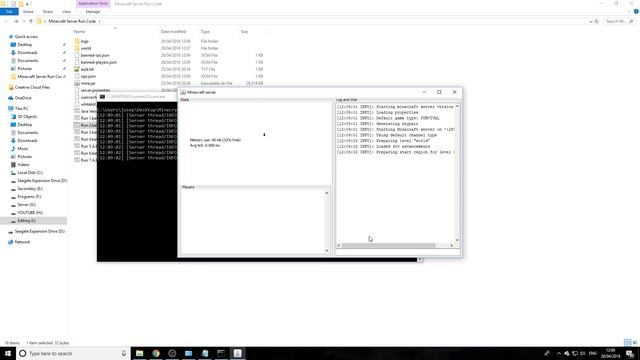Click the active Minecraft server taskbar icon
The height and width of the screenshot is (360, 640).
(x=237, y=353)
